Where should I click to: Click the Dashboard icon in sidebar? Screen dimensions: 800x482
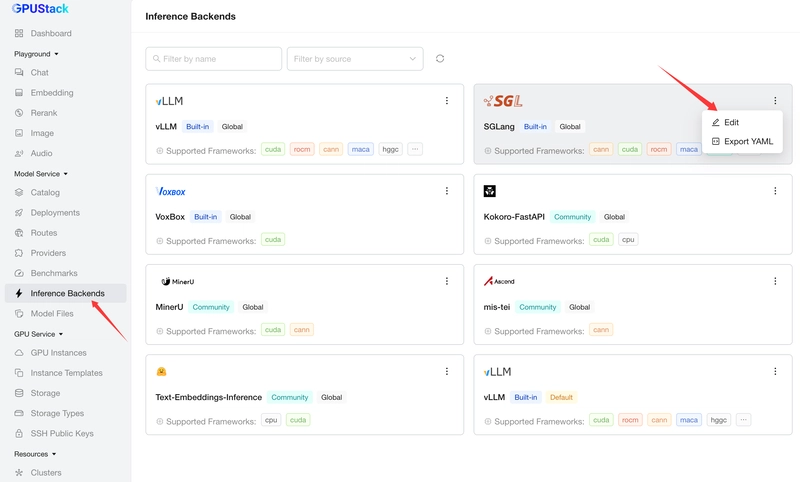19,33
